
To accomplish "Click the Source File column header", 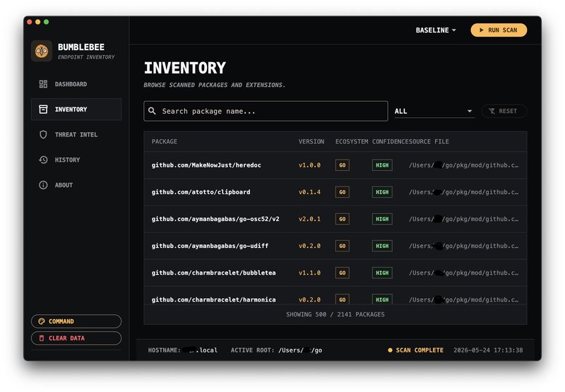I will [429, 141].
